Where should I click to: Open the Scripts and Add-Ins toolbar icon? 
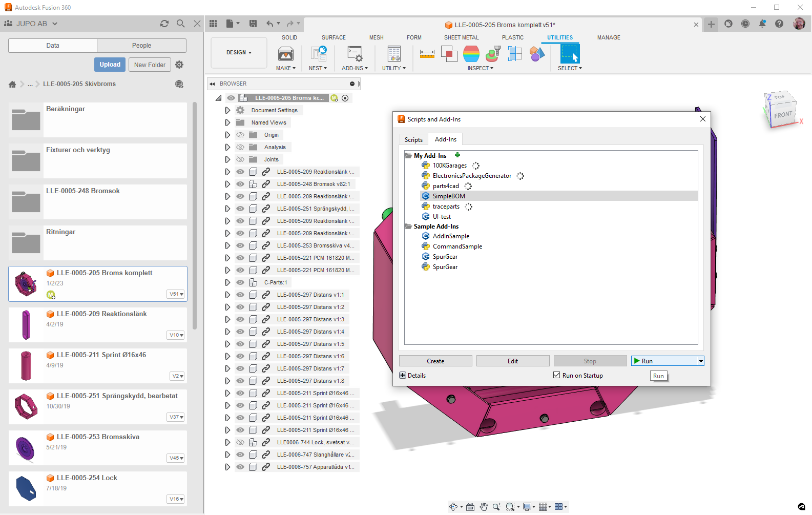[x=355, y=54]
